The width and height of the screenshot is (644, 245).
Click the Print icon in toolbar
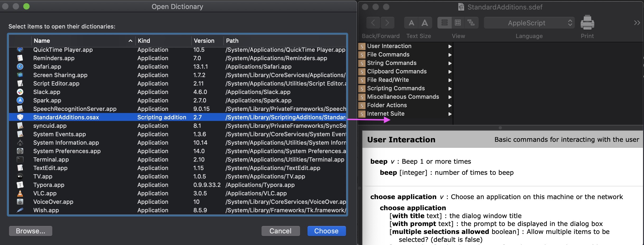587,22
